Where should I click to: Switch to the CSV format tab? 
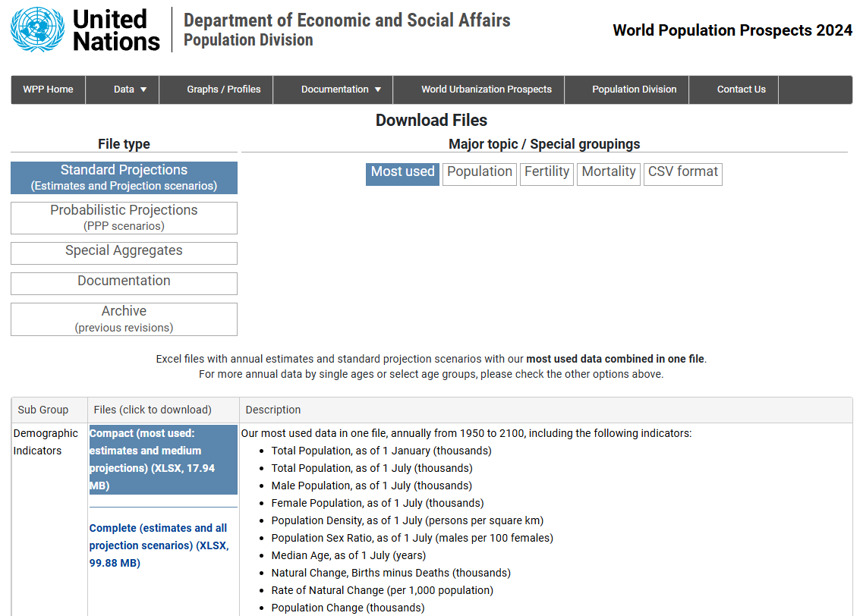[682, 173]
